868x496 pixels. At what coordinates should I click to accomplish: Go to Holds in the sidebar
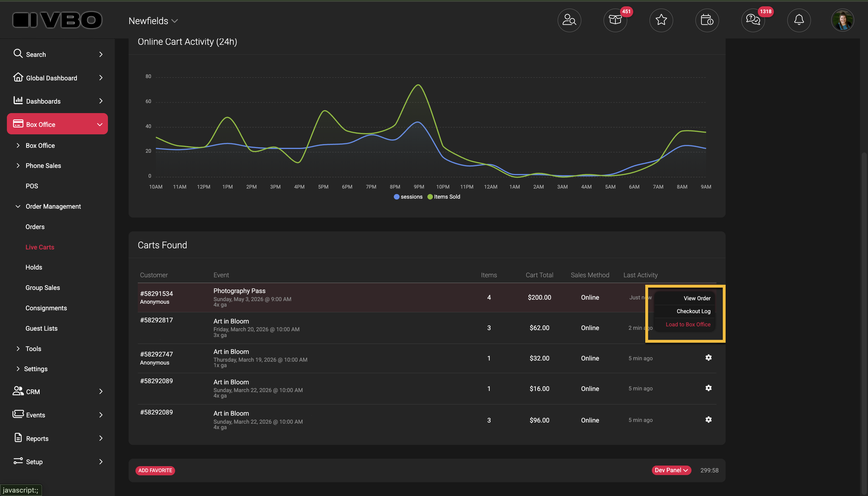[x=34, y=268]
